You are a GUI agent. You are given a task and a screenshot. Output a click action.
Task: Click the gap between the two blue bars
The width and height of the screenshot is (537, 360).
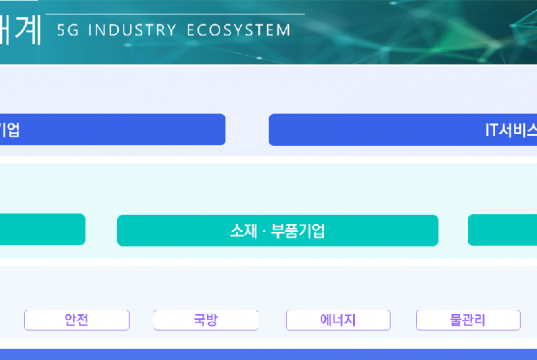click(x=247, y=130)
